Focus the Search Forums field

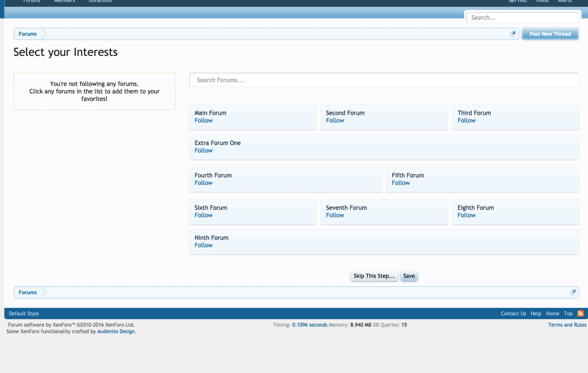384,80
